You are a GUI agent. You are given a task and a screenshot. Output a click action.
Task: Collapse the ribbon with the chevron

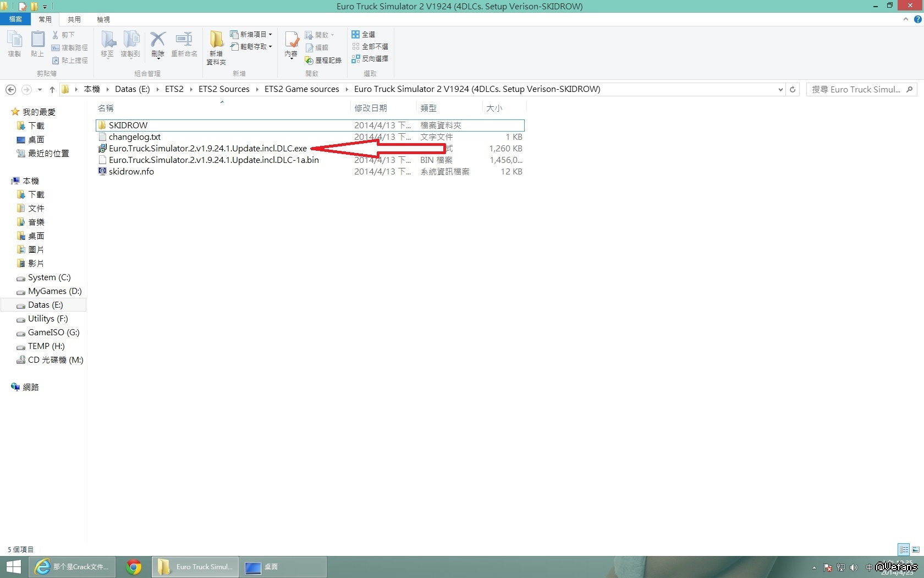pyautogui.click(x=906, y=19)
